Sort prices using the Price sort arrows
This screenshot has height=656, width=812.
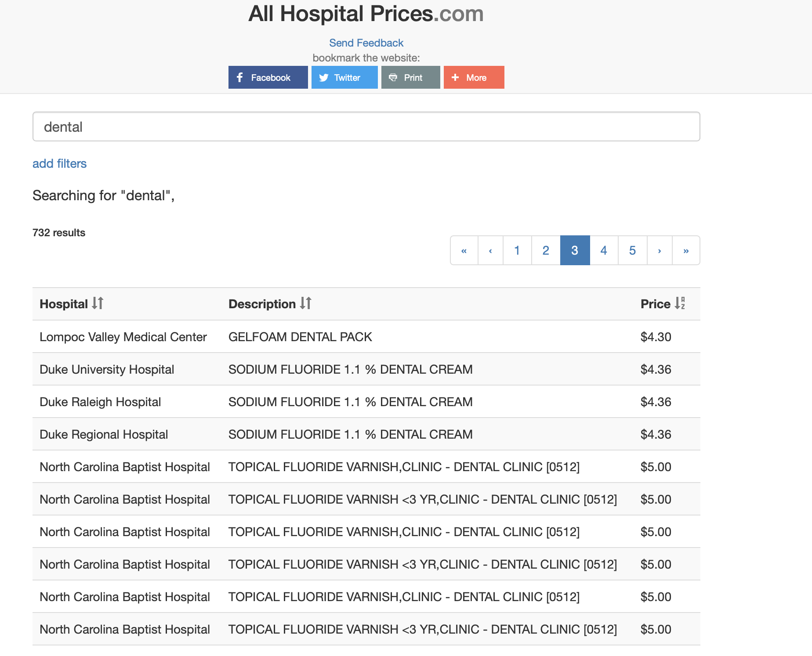coord(679,303)
